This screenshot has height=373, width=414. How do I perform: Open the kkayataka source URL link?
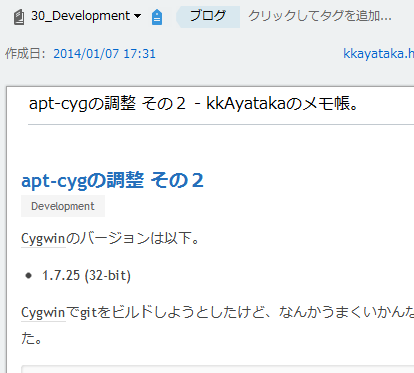378,53
